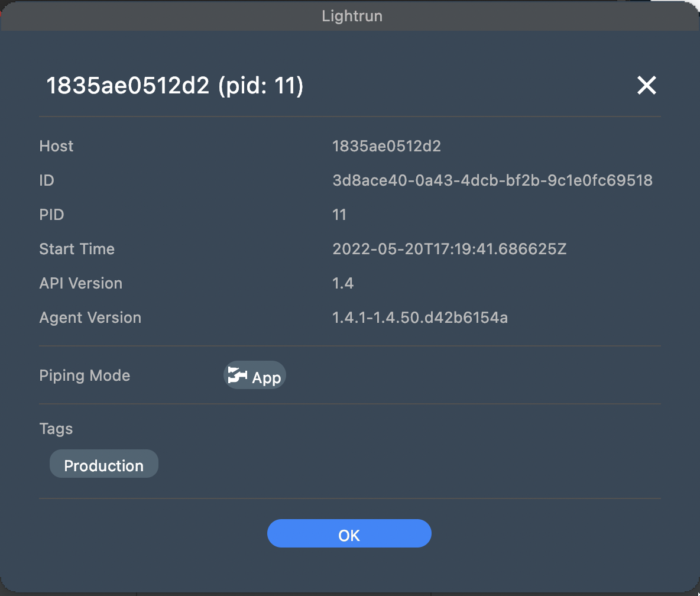This screenshot has width=700, height=596.
Task: Click the Lightrun window title bar
Action: (x=351, y=15)
